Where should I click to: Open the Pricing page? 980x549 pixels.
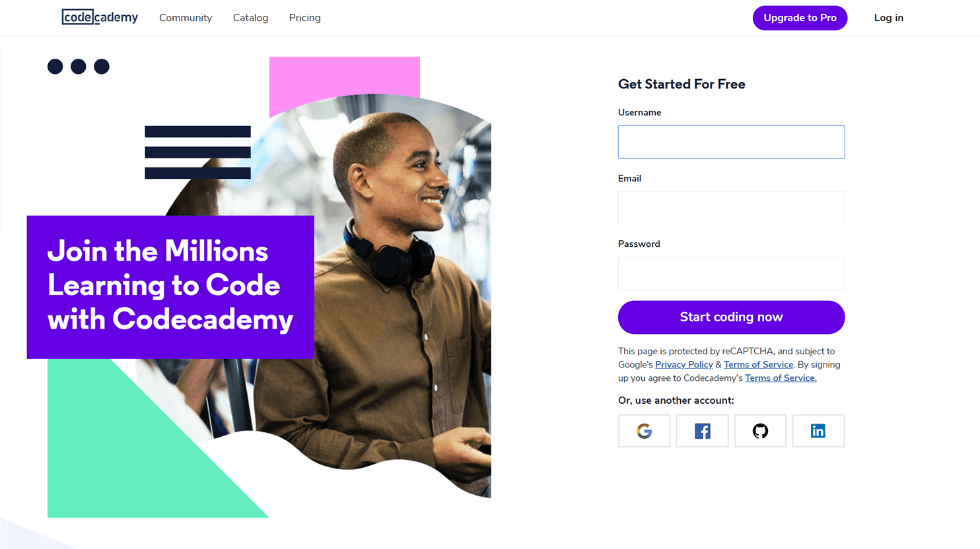point(304,18)
